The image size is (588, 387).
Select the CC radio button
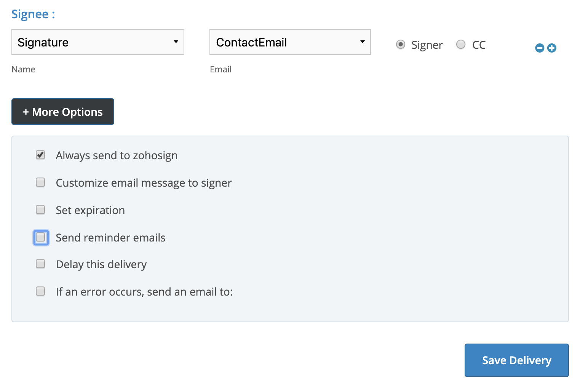[x=461, y=45]
